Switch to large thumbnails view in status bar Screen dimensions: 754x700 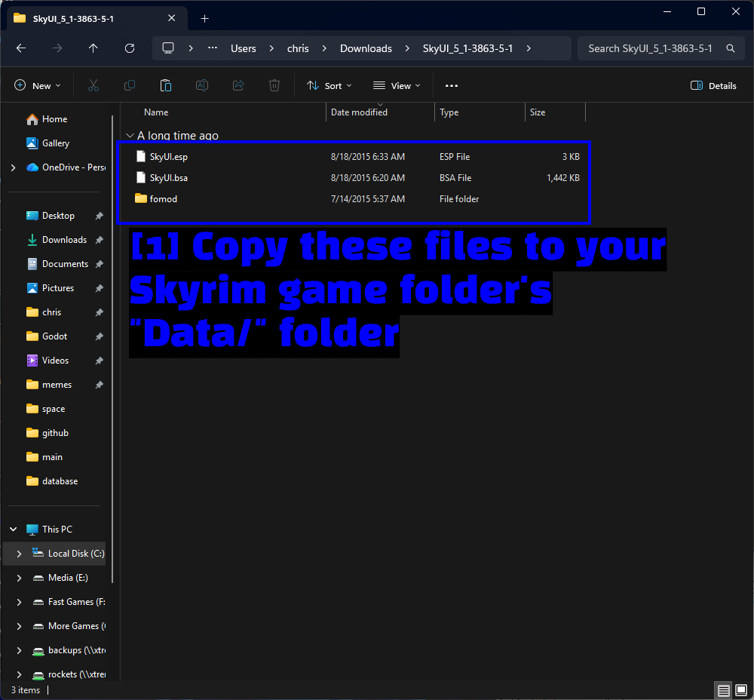pyautogui.click(x=741, y=691)
